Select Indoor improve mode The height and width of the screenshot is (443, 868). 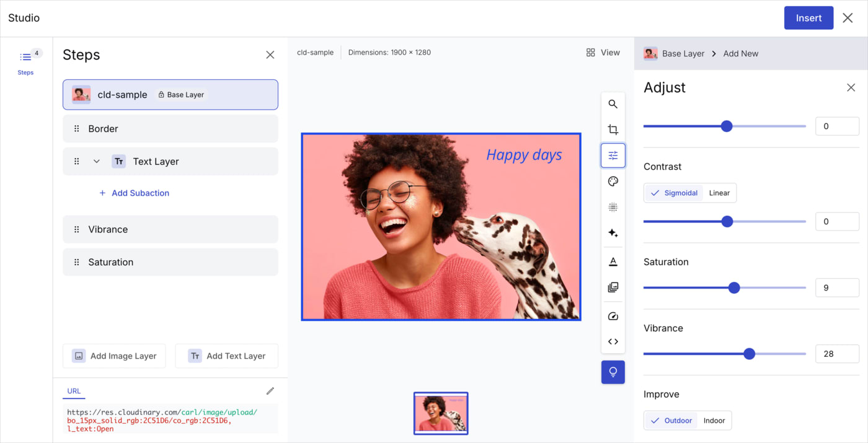tap(714, 420)
